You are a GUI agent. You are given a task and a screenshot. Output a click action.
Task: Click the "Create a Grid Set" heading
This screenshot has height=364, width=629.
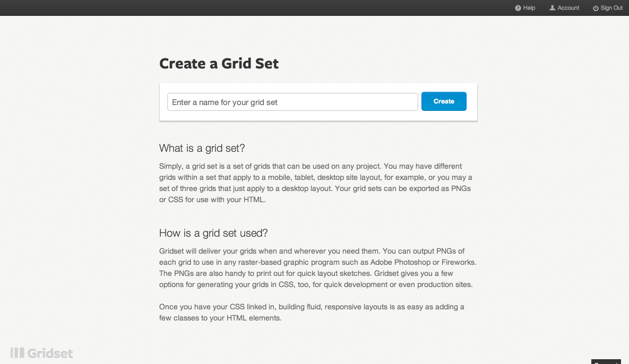coord(219,64)
